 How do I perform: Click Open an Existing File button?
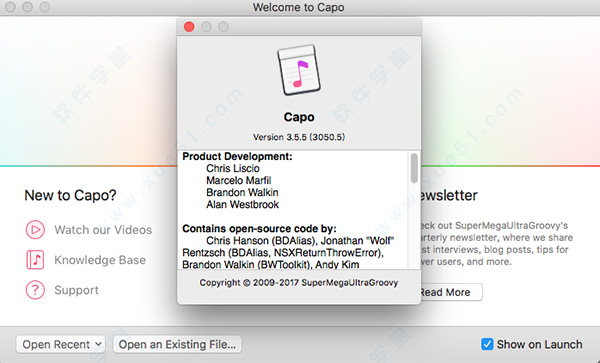point(177,344)
